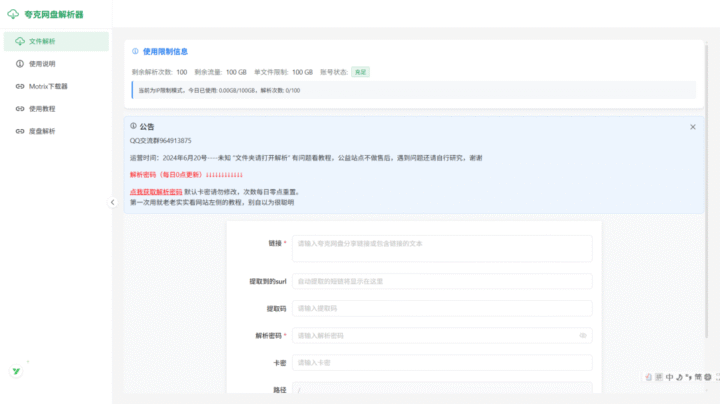The image size is (720, 404).
Task: Open the 使用说明 sidebar item
Action: click(56, 64)
